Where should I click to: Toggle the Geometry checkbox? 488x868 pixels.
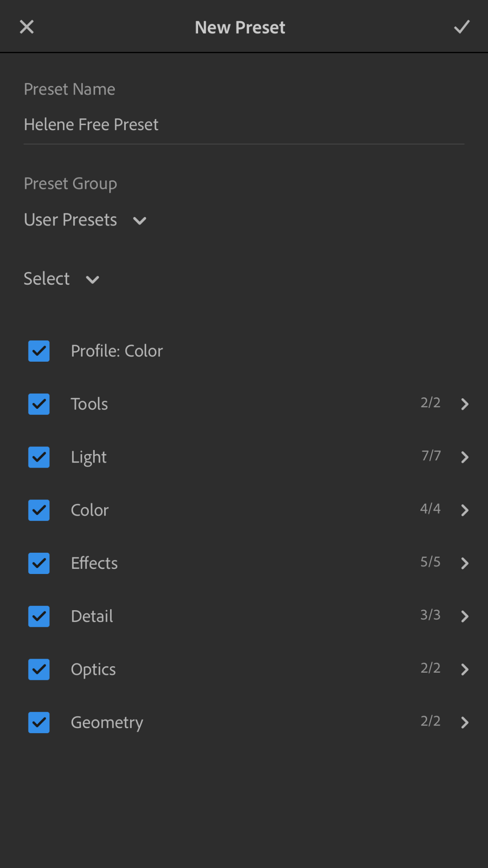pos(39,722)
